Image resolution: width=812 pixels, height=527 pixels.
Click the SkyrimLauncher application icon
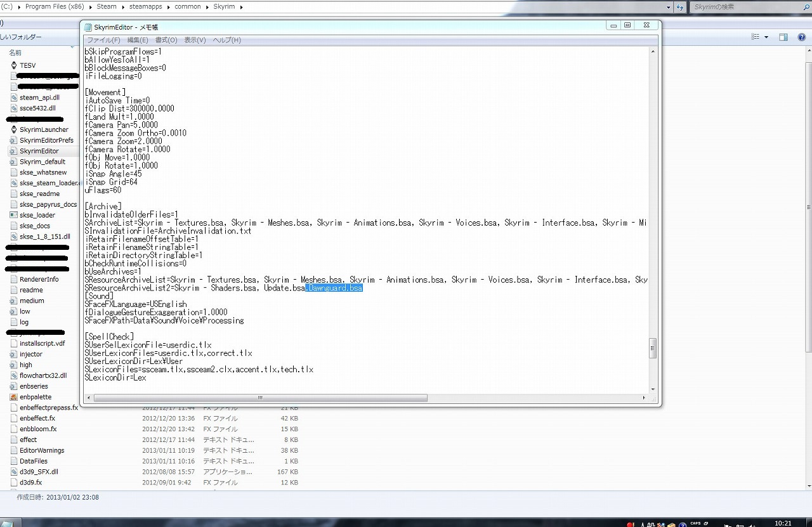14,129
